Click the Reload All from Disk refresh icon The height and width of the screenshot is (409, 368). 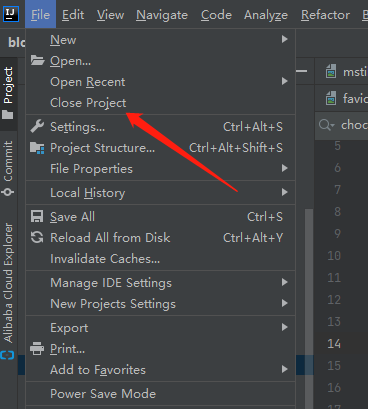click(37, 237)
